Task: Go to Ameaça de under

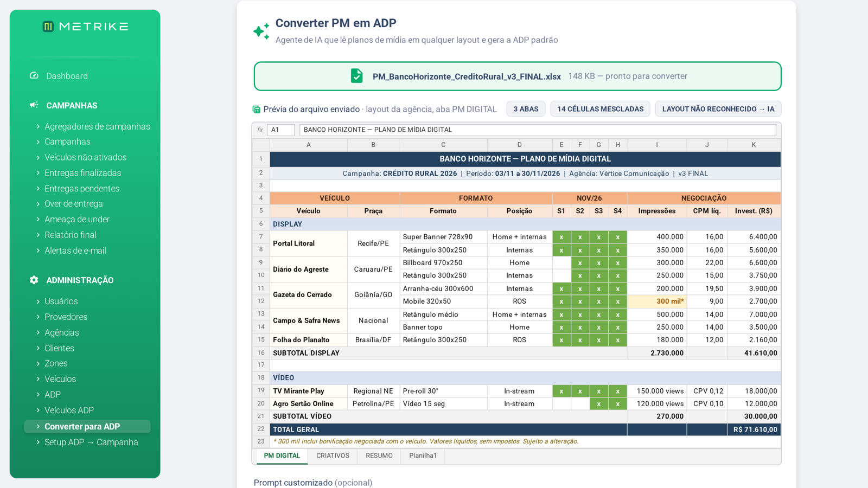Action: pyautogui.click(x=77, y=220)
